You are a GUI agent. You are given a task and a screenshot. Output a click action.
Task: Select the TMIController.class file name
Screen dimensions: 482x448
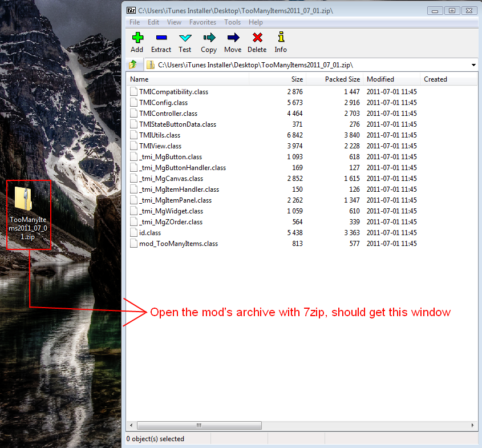pyautogui.click(x=168, y=113)
